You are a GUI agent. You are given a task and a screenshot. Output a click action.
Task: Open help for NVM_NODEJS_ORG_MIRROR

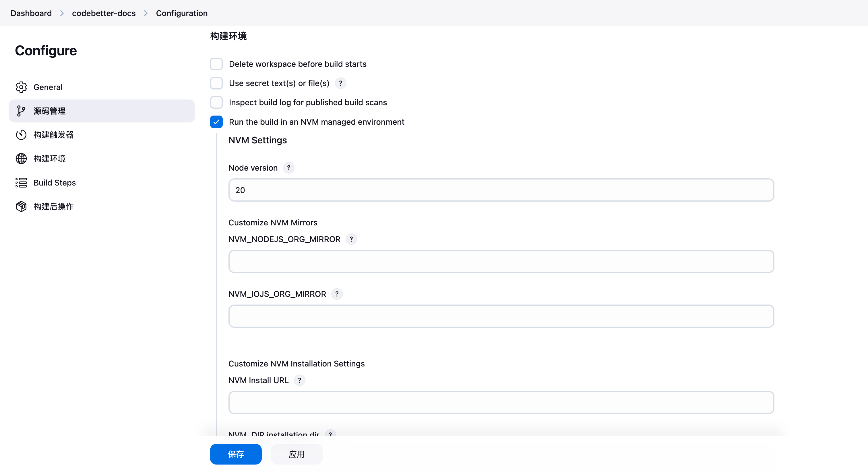coord(351,239)
